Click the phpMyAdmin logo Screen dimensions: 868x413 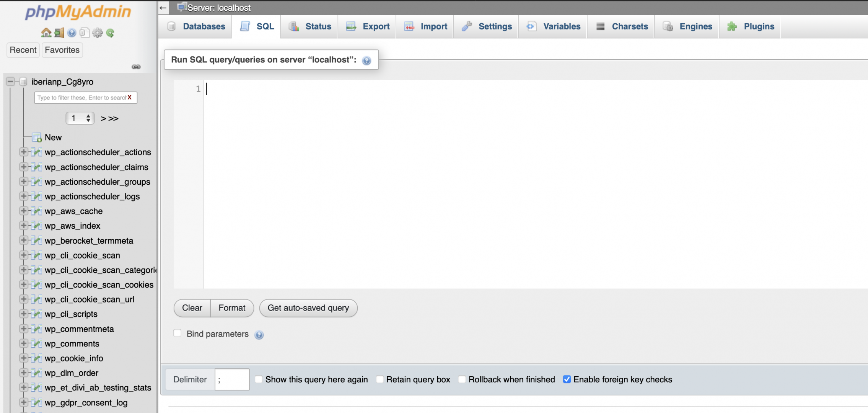click(78, 12)
